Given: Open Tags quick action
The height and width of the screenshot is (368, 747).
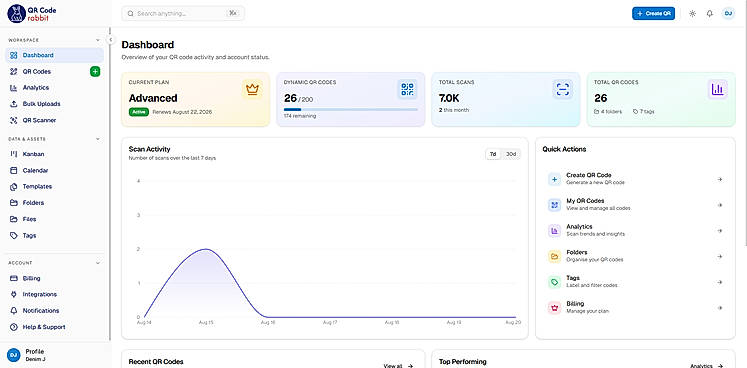Looking at the screenshot, I should pos(636,282).
